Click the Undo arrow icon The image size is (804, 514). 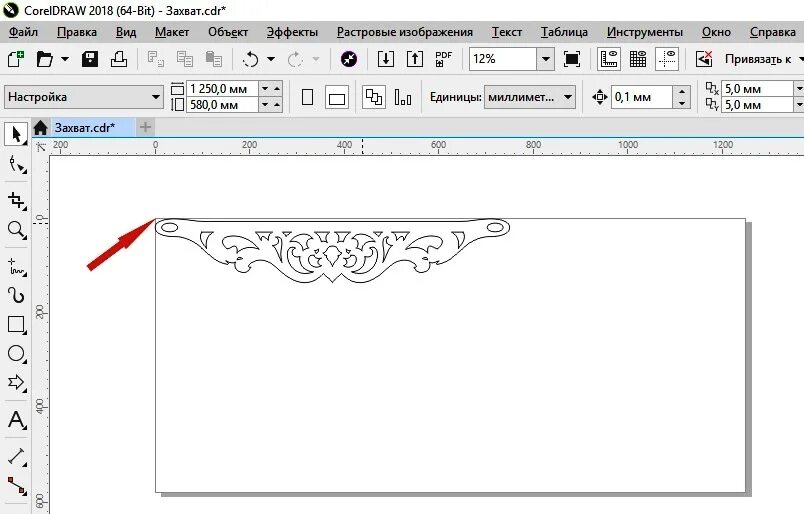tap(250, 59)
